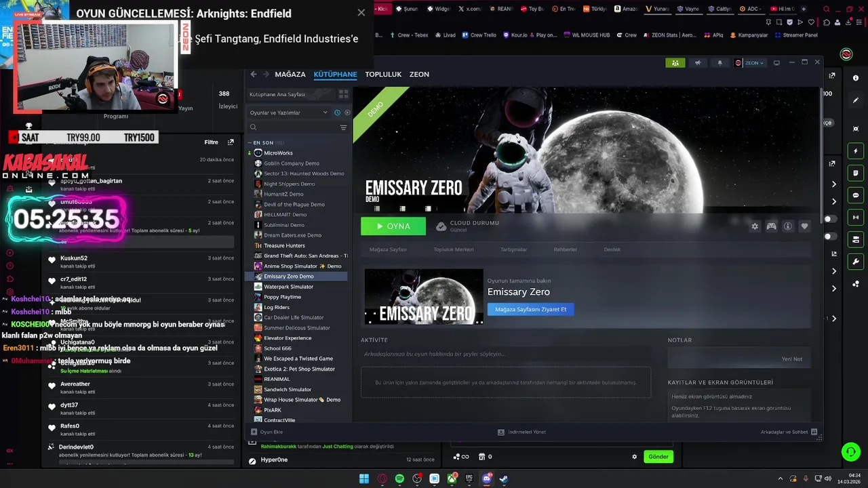This screenshot has width=868, height=488.
Task: Click the green OYNA play button
Action: (393, 226)
